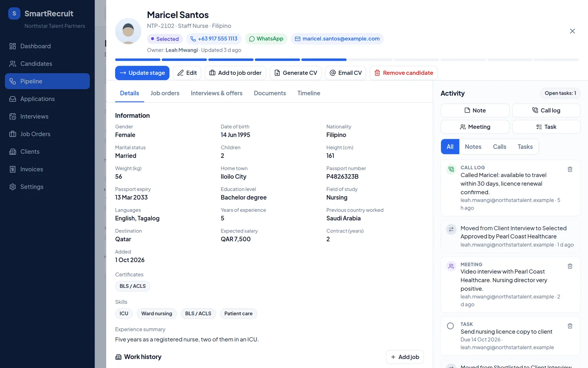This screenshot has height=368, width=588.
Task: Open Applications in the sidebar
Action: pyautogui.click(x=47, y=99)
